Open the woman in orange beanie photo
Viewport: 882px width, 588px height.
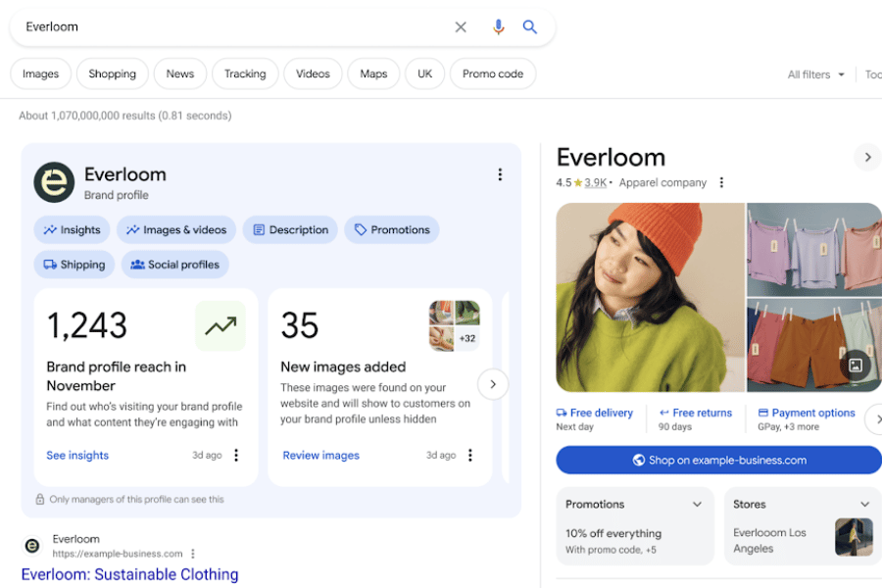[x=650, y=297]
